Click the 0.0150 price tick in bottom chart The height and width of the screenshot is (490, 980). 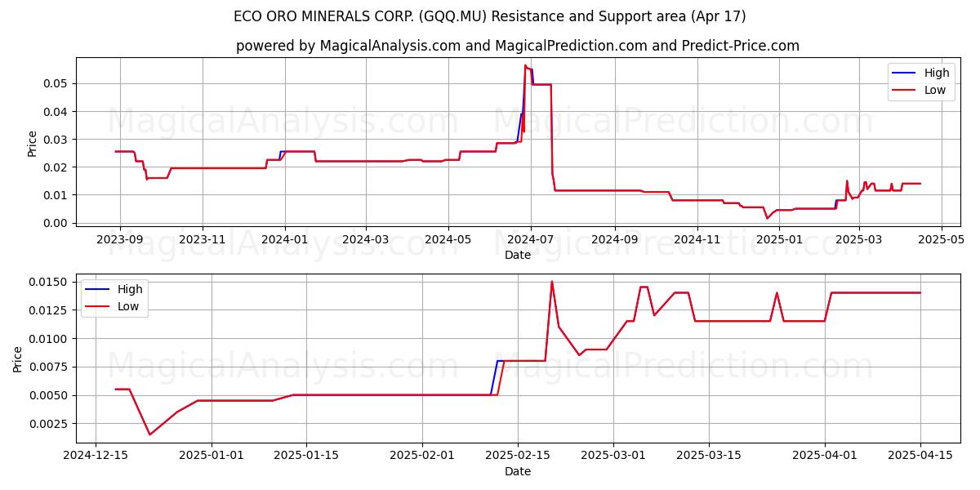49,282
